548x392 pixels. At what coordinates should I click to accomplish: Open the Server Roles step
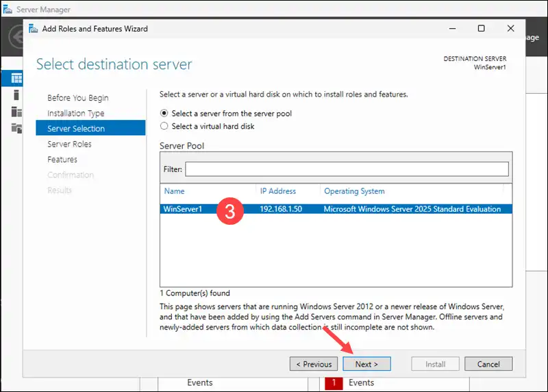(x=69, y=144)
